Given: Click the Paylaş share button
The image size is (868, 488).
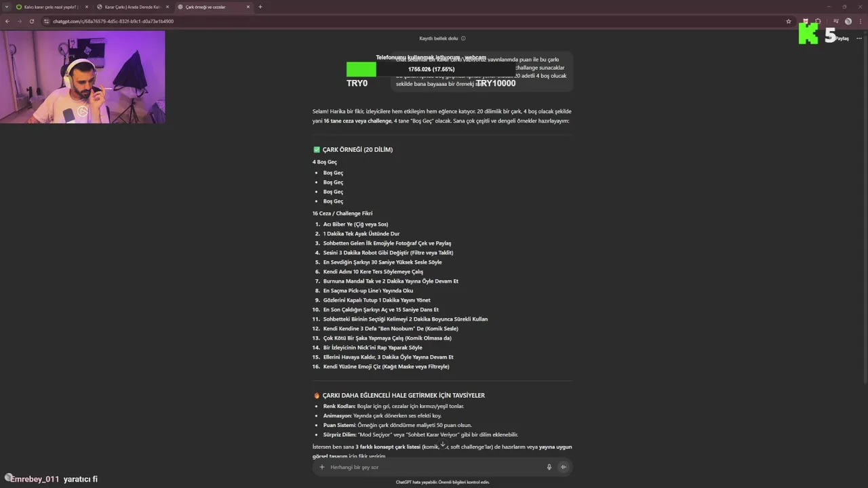Looking at the screenshot, I should (x=841, y=39).
